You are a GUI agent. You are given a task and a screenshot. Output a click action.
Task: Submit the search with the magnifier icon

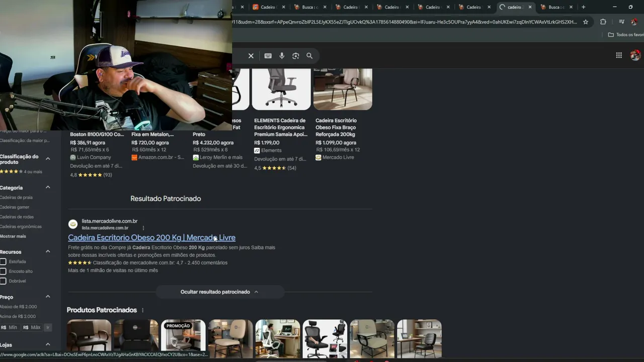[x=309, y=56]
